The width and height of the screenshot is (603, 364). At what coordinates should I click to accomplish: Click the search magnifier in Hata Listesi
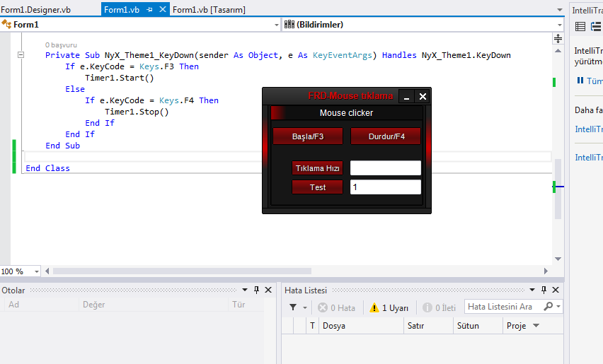pos(549,307)
